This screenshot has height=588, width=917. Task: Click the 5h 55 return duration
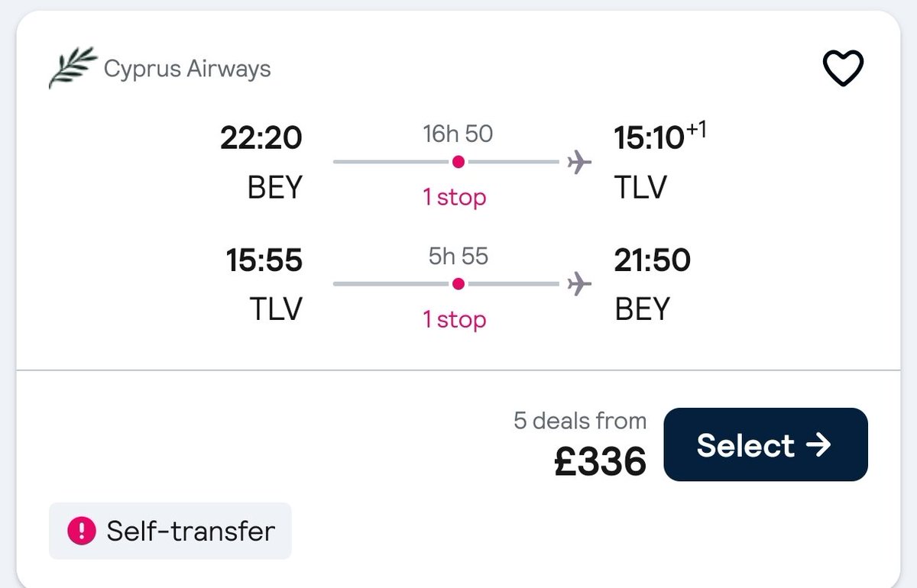click(x=458, y=257)
